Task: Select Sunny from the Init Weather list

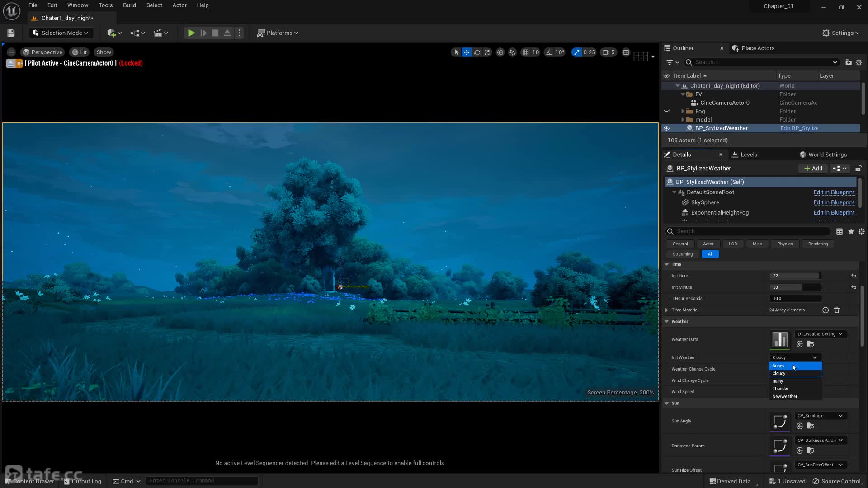Action: point(795,366)
